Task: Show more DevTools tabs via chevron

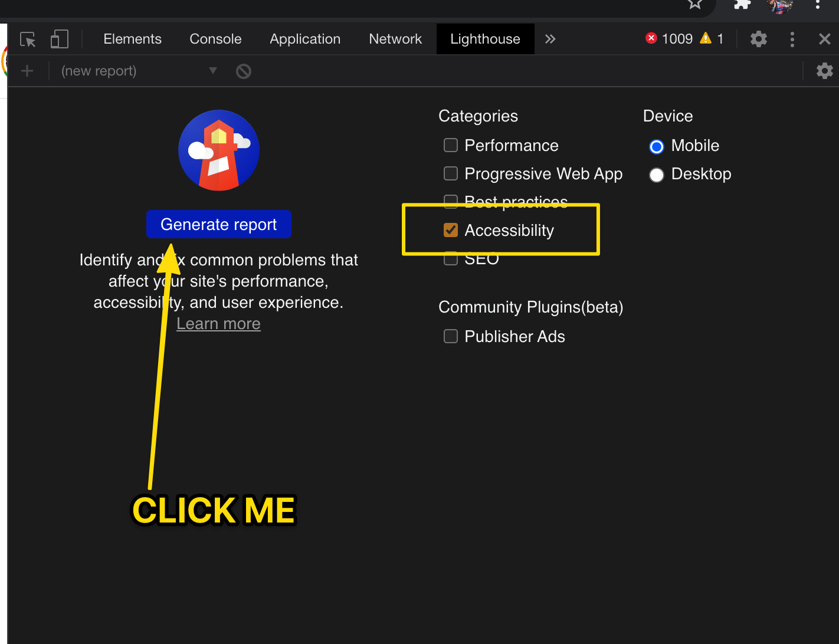Action: (x=550, y=40)
